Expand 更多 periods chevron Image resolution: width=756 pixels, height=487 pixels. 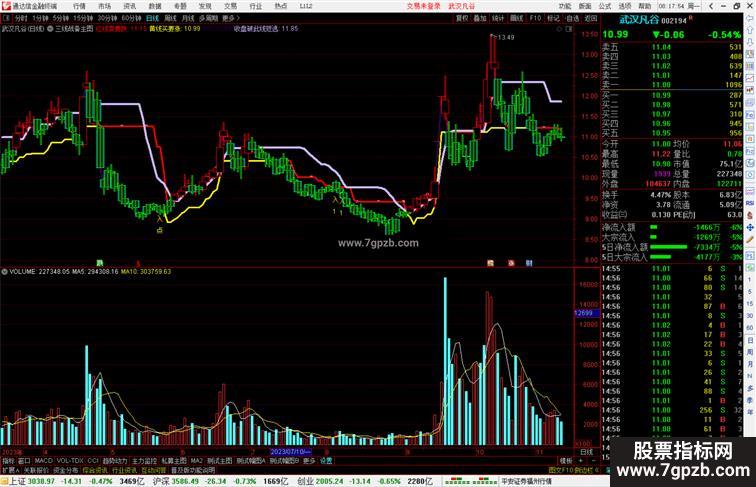tap(230, 18)
